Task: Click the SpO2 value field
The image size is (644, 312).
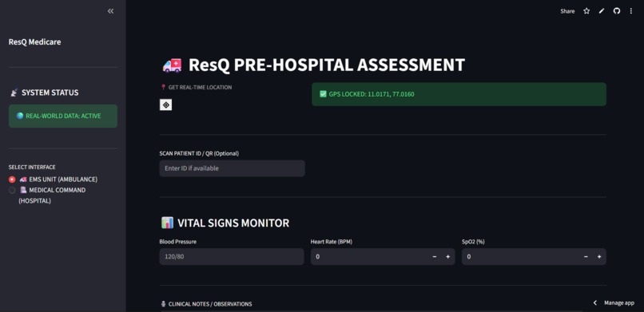Action: tap(520, 257)
